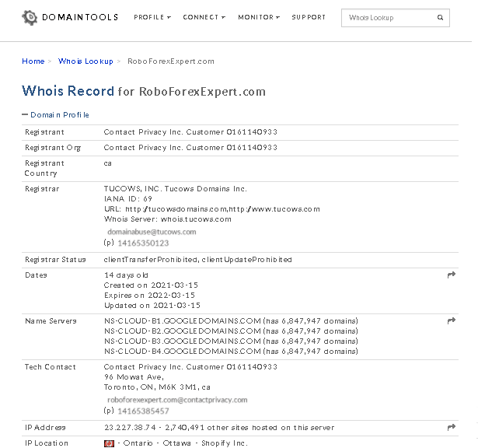Collapse the Domain Profile section
Viewport: 478px width, 448px height.
click(x=55, y=115)
